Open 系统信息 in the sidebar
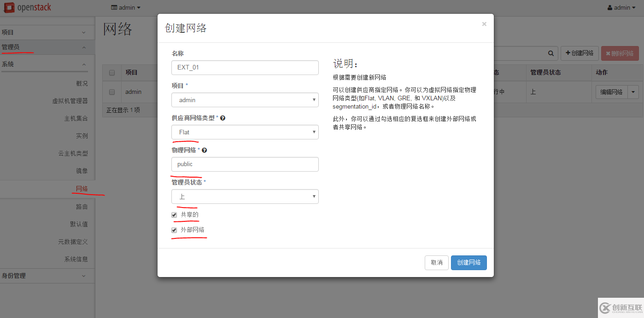 click(76, 259)
